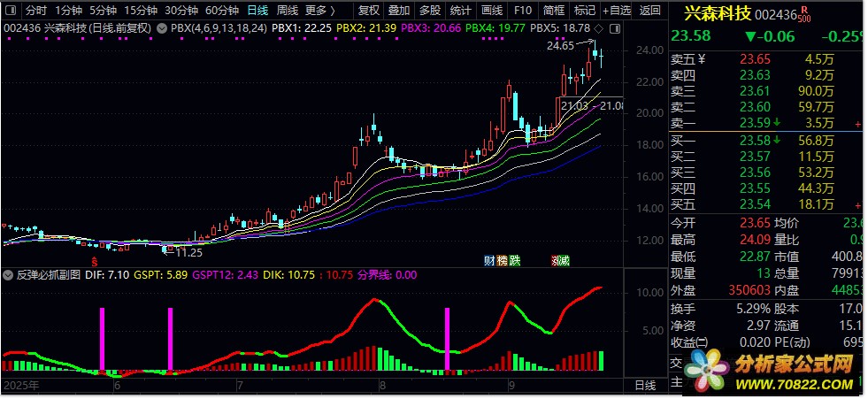Click the DIF: 7.10 indicator value
868x399 pixels.
108,274
